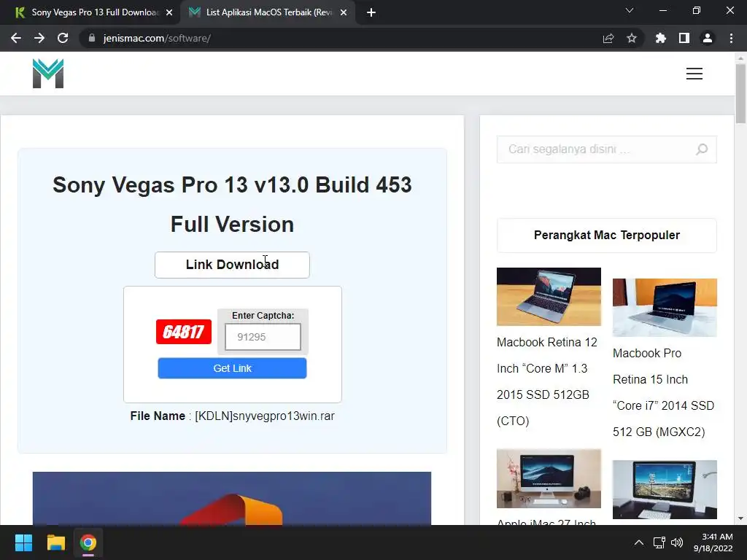
Task: Click the Link Download button
Action: click(232, 265)
